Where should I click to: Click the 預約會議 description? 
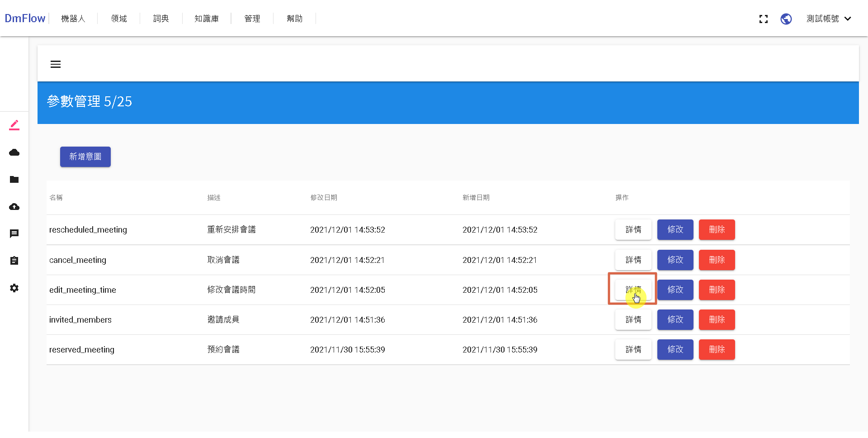(223, 350)
